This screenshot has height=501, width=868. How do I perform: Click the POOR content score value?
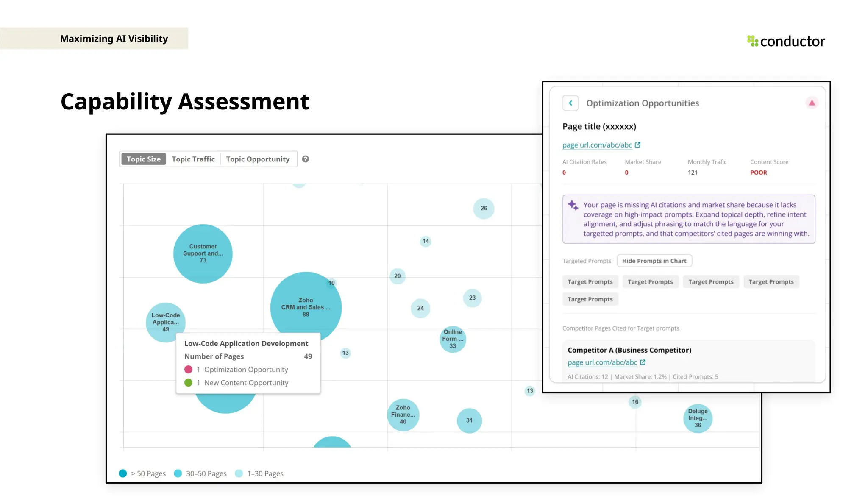click(x=758, y=173)
